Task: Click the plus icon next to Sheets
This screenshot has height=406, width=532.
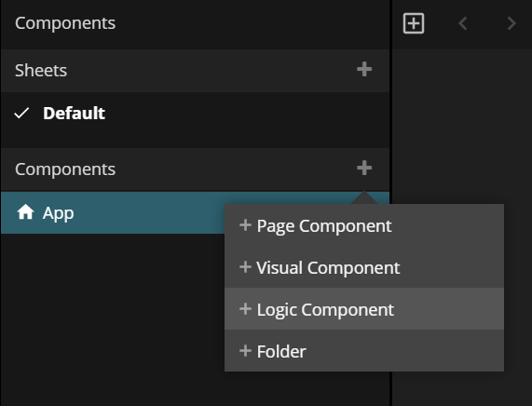Action: tap(364, 70)
